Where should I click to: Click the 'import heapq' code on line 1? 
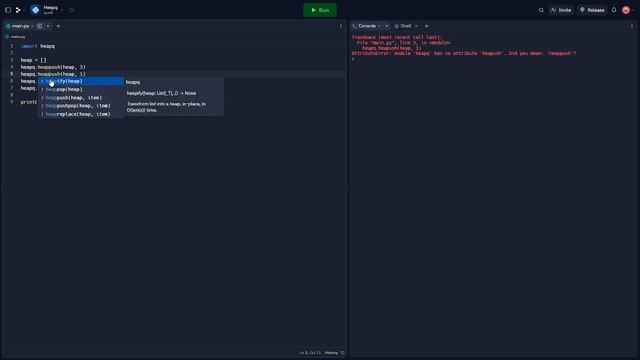(38, 46)
